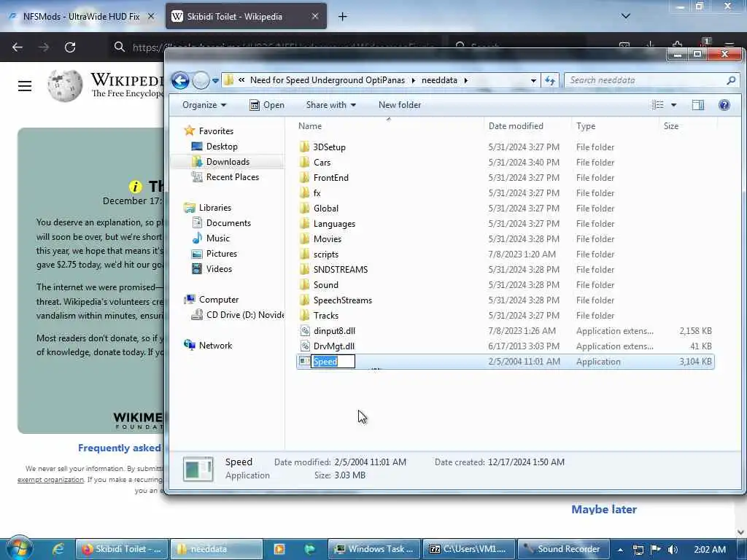This screenshot has height=560, width=747.
Task: Click Maybe later link on Wikipedia banner
Action: point(603,509)
